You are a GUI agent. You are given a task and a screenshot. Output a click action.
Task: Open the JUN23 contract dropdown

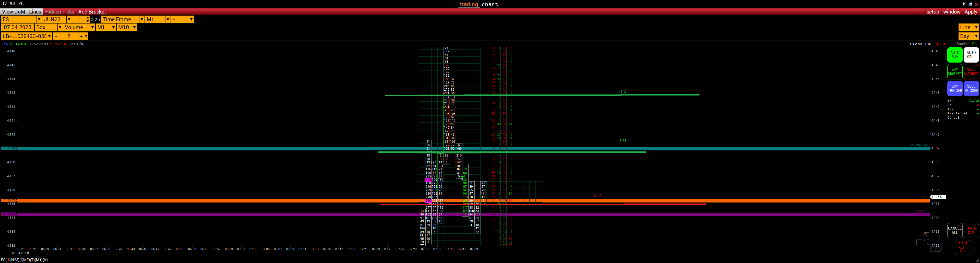pyautogui.click(x=69, y=19)
